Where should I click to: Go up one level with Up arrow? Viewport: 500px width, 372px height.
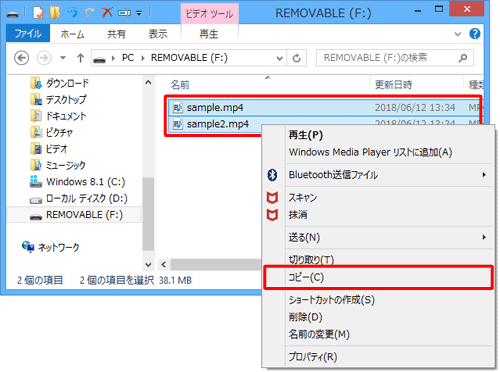point(80,58)
